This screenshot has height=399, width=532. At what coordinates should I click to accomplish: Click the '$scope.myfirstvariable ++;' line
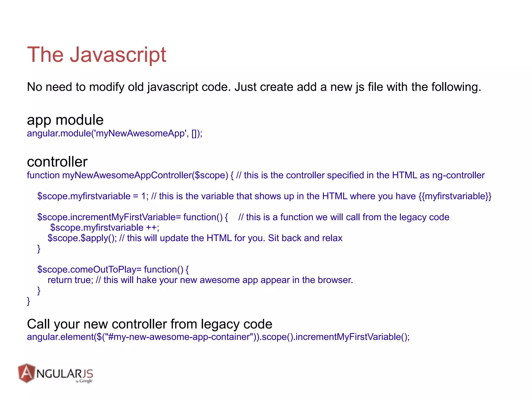[x=104, y=228]
